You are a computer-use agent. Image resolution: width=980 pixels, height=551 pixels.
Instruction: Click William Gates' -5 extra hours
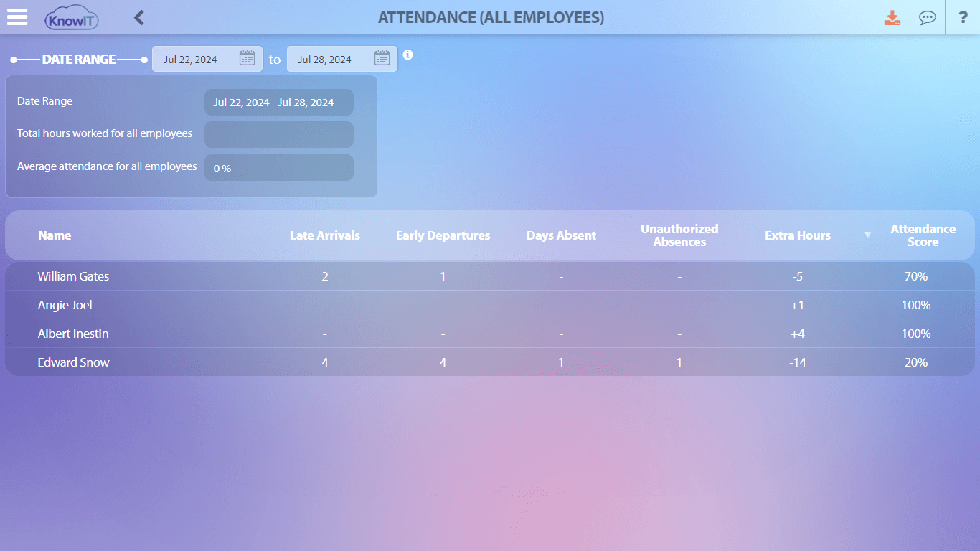click(798, 276)
